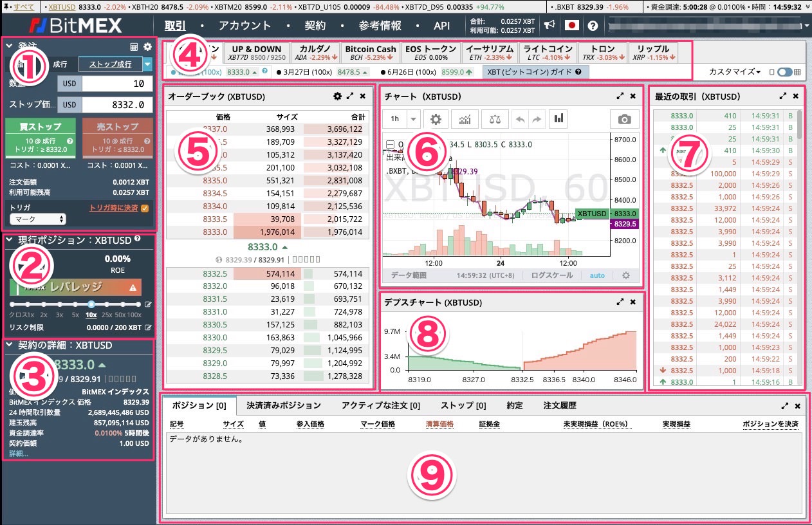
Task: Click the stop price input field
Action: tap(118, 105)
